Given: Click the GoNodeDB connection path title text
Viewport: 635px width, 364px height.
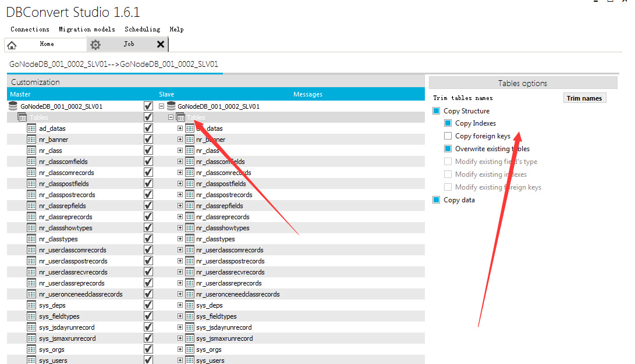Looking at the screenshot, I should click(114, 64).
